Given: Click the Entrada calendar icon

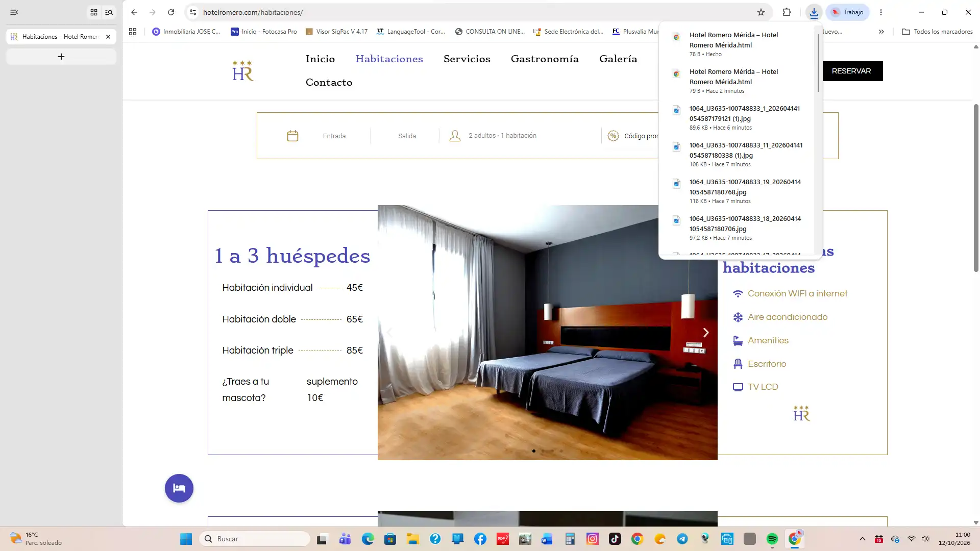Looking at the screenshot, I should click(292, 136).
